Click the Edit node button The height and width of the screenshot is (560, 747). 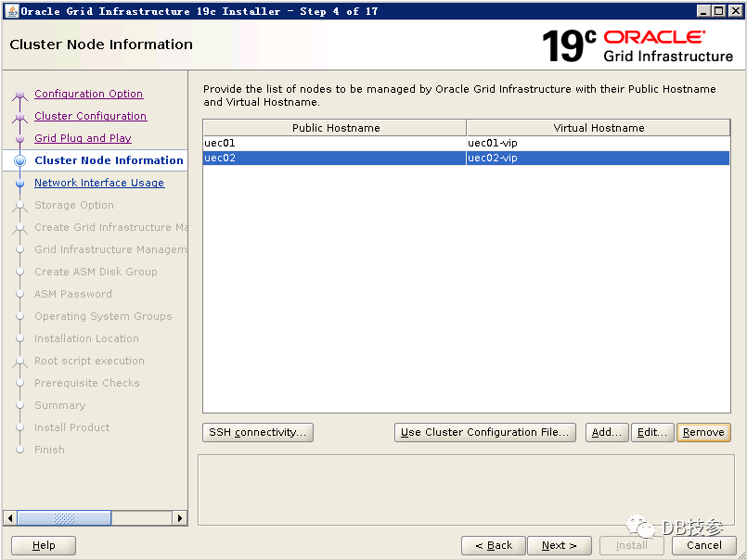652,432
